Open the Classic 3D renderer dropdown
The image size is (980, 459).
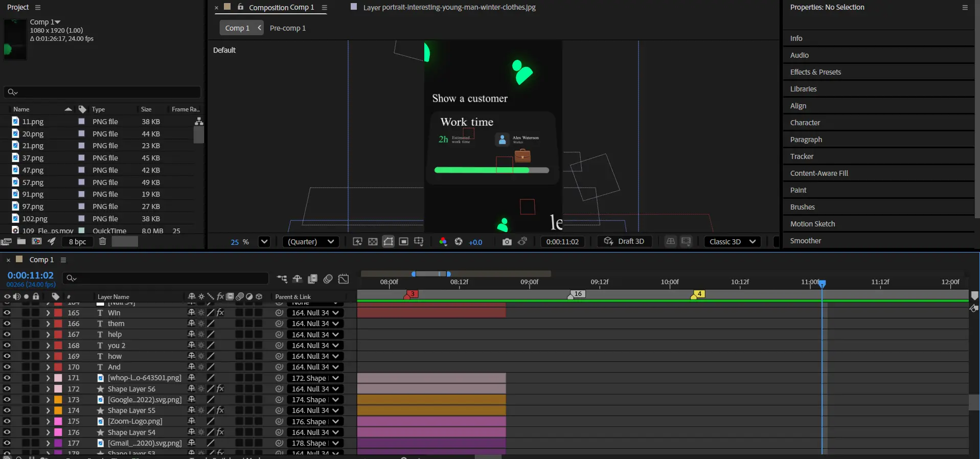click(732, 242)
